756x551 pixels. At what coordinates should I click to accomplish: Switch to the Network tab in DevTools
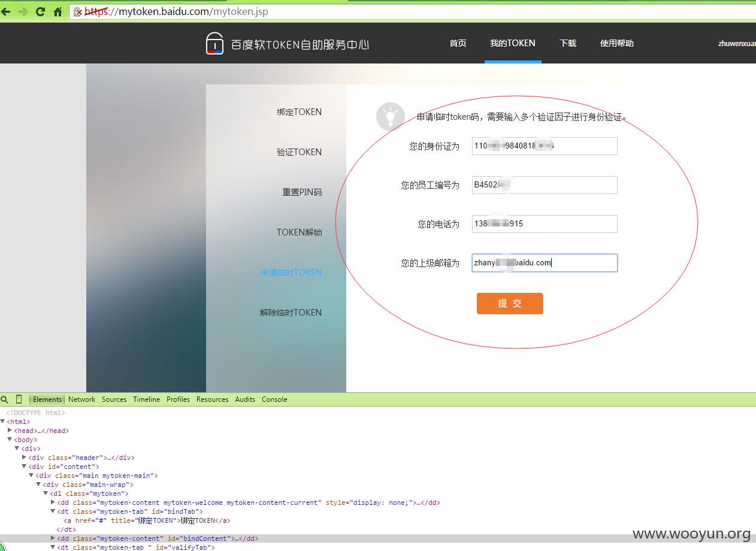pos(81,399)
